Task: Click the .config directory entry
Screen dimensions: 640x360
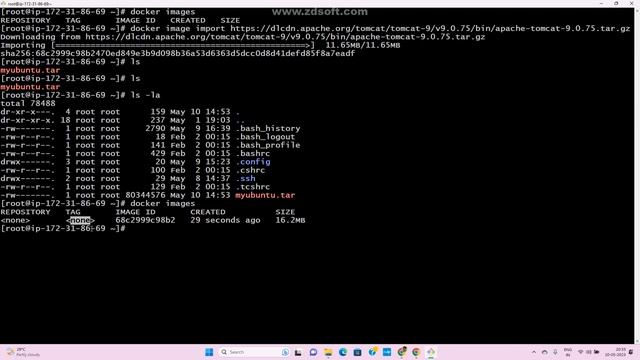Action: coord(253,162)
